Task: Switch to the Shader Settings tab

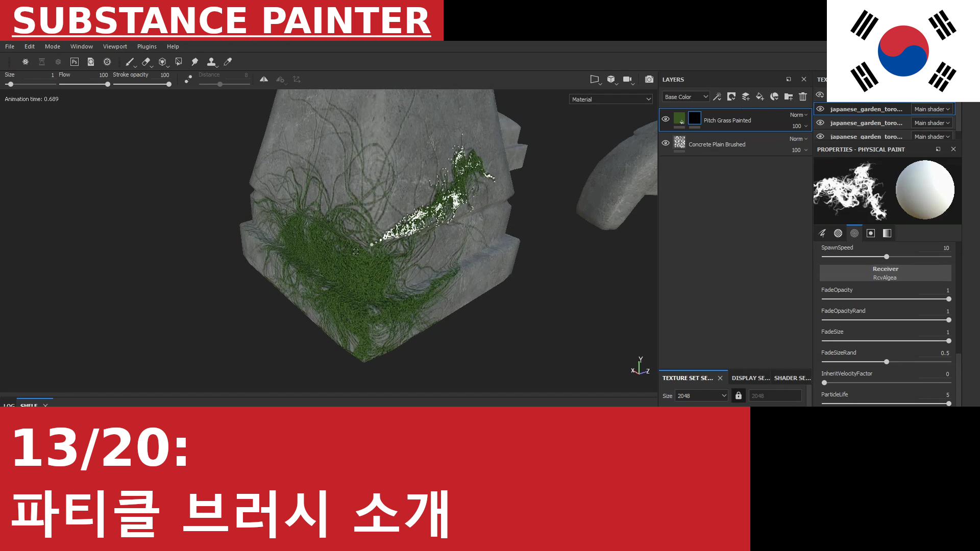Action: pos(792,378)
